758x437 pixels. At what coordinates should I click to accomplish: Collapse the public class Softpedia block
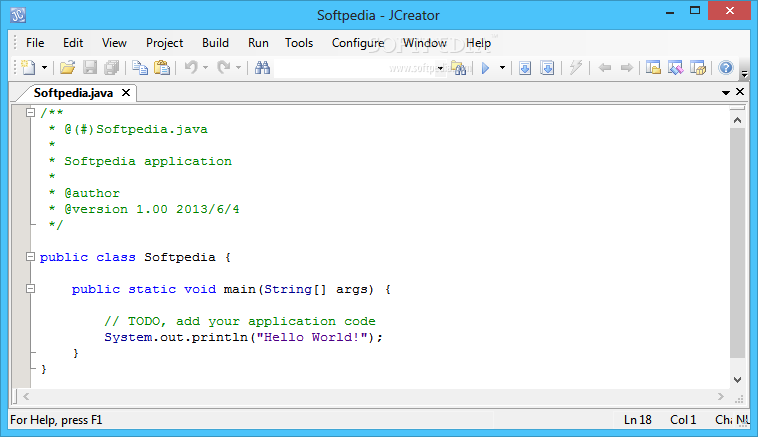pos(30,257)
